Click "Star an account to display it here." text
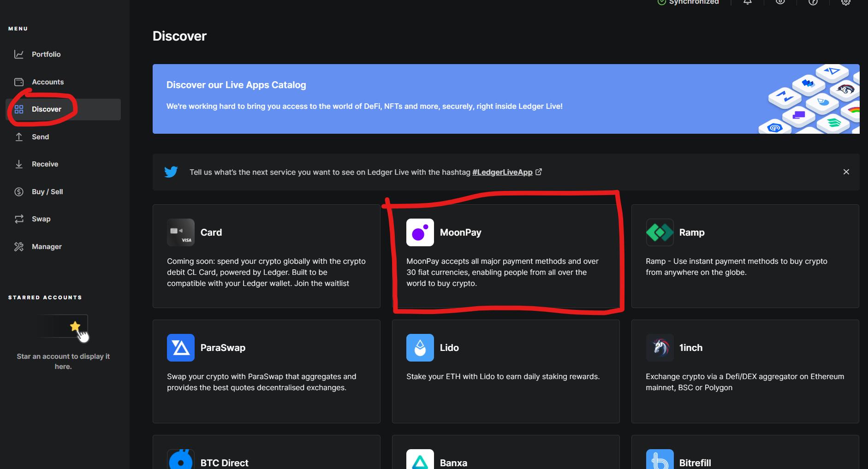The height and width of the screenshot is (469, 868). pyautogui.click(x=63, y=362)
